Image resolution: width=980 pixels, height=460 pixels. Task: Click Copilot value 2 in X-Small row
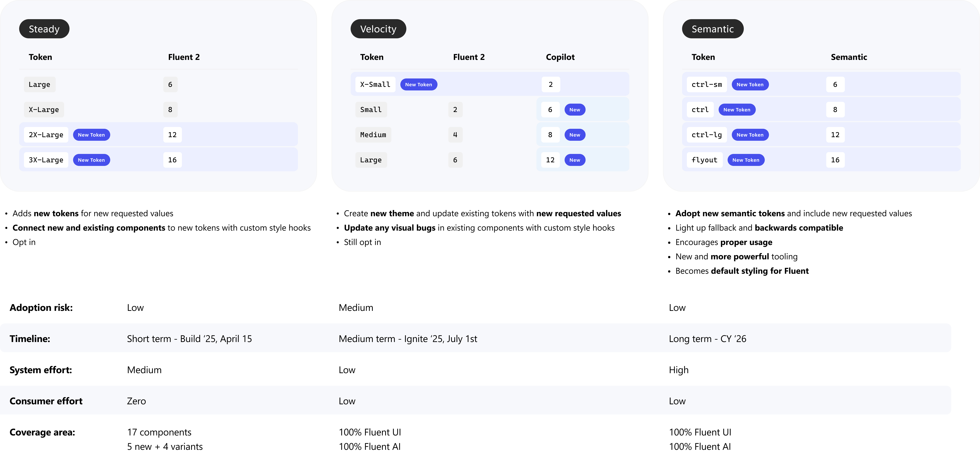(551, 84)
